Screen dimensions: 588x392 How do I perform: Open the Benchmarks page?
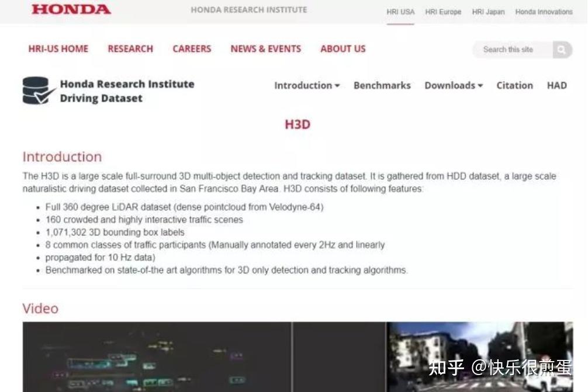click(x=382, y=85)
